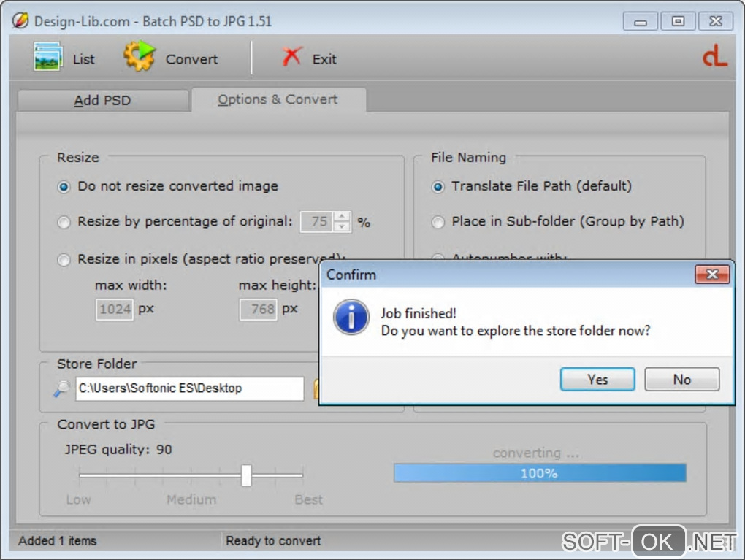Image resolution: width=745 pixels, height=560 pixels.
Task: Select Do not resize converted image
Action: [64, 187]
